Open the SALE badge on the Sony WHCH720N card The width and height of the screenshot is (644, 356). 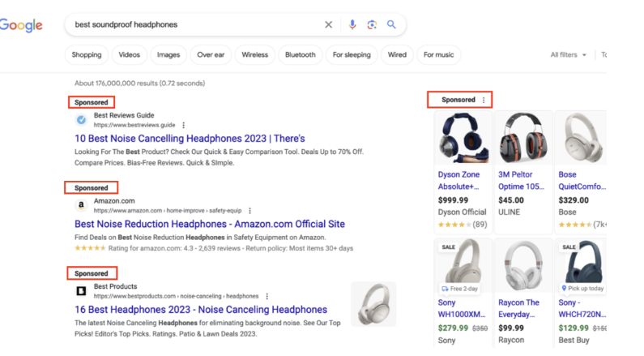pos(569,247)
